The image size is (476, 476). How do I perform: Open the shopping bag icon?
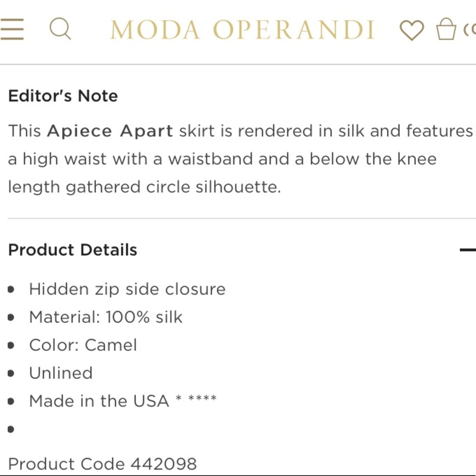pyautogui.click(x=446, y=30)
